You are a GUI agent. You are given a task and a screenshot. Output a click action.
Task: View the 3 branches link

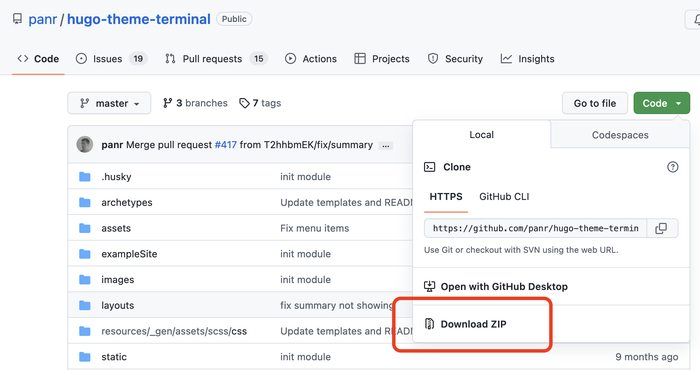(x=195, y=103)
